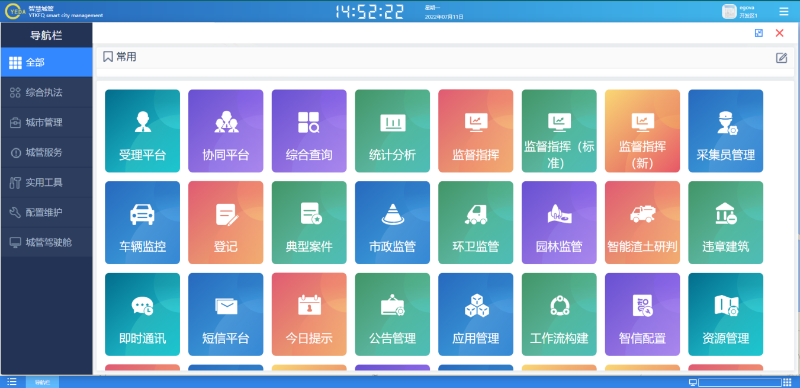Open the 资源管理 tile
Viewport: 800px width, 388px height.
(726, 314)
